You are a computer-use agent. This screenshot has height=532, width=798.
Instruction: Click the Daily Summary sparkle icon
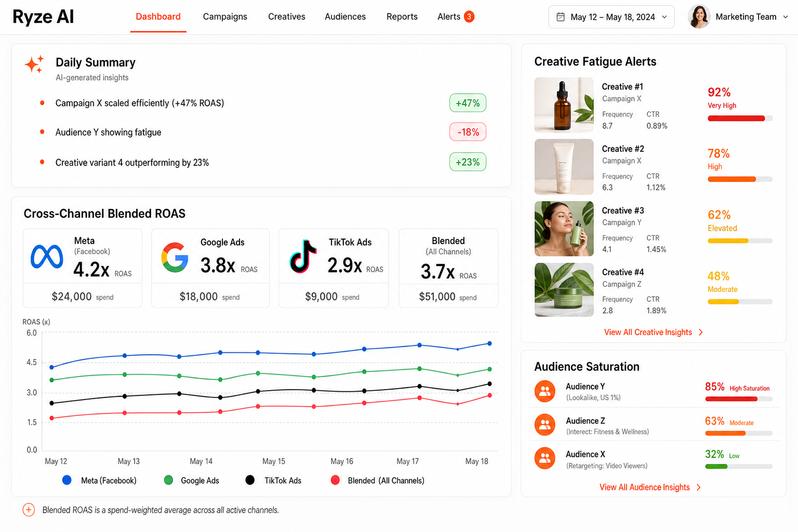point(34,64)
